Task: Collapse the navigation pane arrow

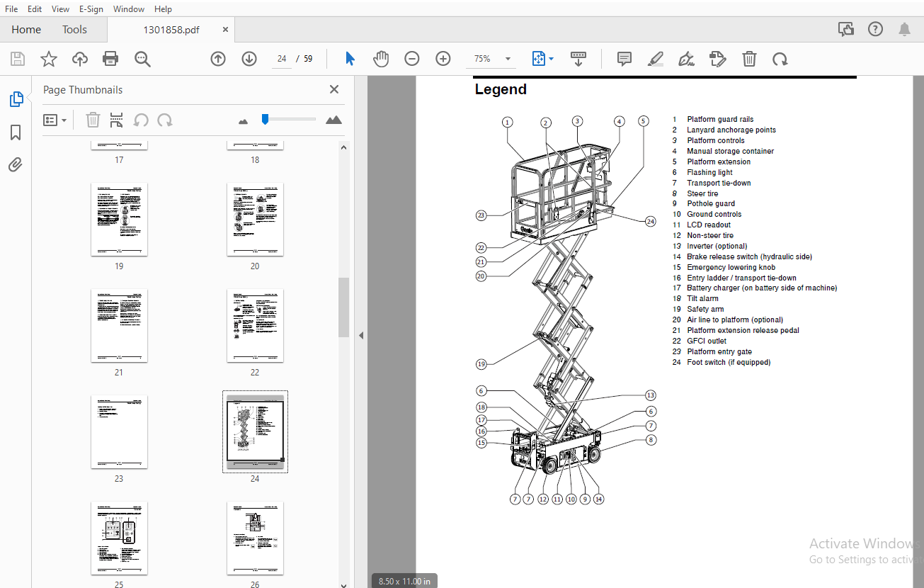Action: coord(360,335)
